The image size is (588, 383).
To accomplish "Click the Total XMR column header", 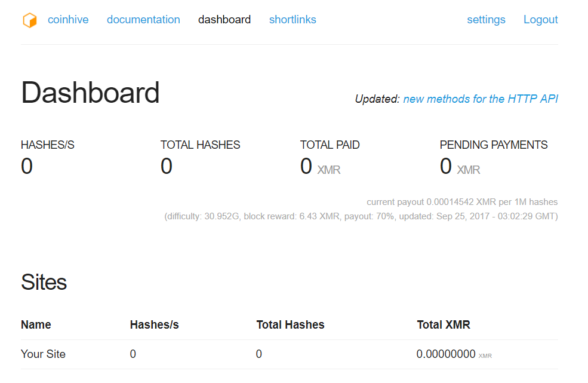I will pyautogui.click(x=443, y=325).
